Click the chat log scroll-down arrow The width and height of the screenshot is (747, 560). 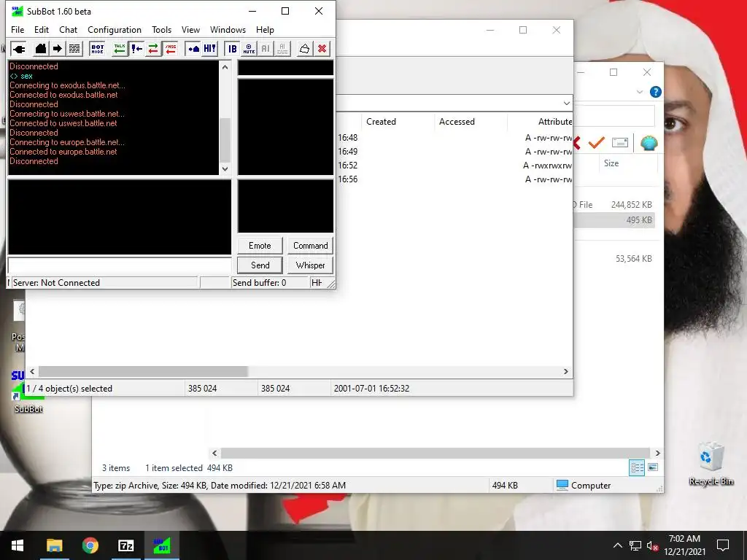(x=225, y=168)
